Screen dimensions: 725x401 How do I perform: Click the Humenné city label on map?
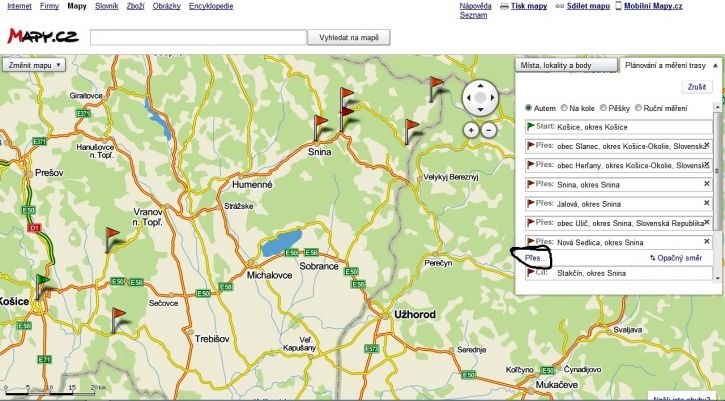point(252,185)
